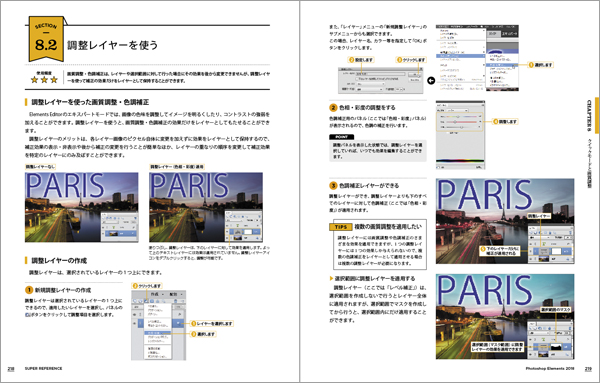The height and width of the screenshot is (383, 600).
Task: Switch to Expert tab in menu screenshot
Action: [x=510, y=34]
